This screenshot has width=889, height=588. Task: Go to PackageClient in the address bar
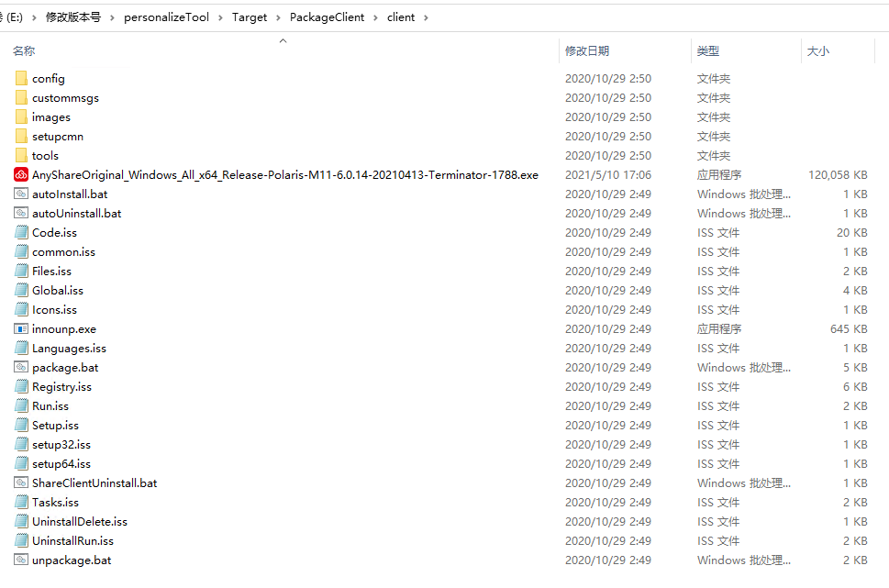pos(328,17)
